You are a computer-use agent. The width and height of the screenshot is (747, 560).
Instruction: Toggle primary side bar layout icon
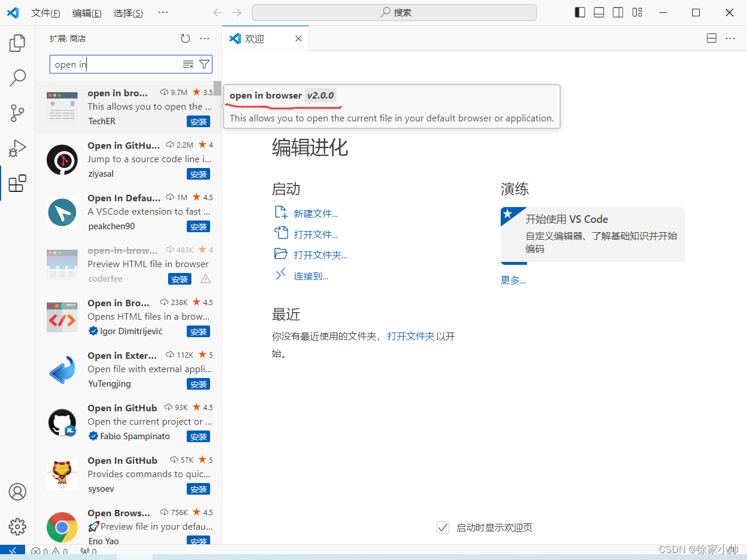(x=580, y=12)
